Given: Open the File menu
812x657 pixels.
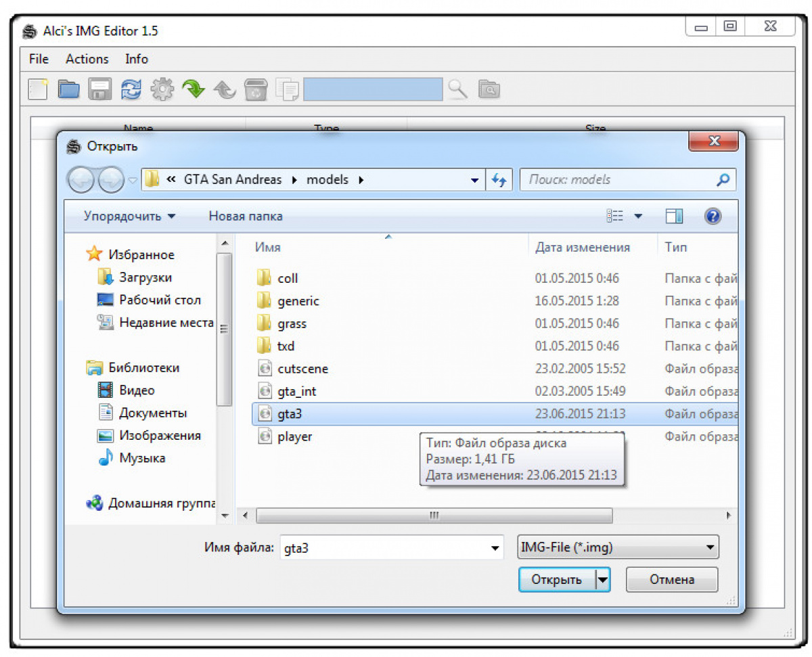Looking at the screenshot, I should (39, 59).
